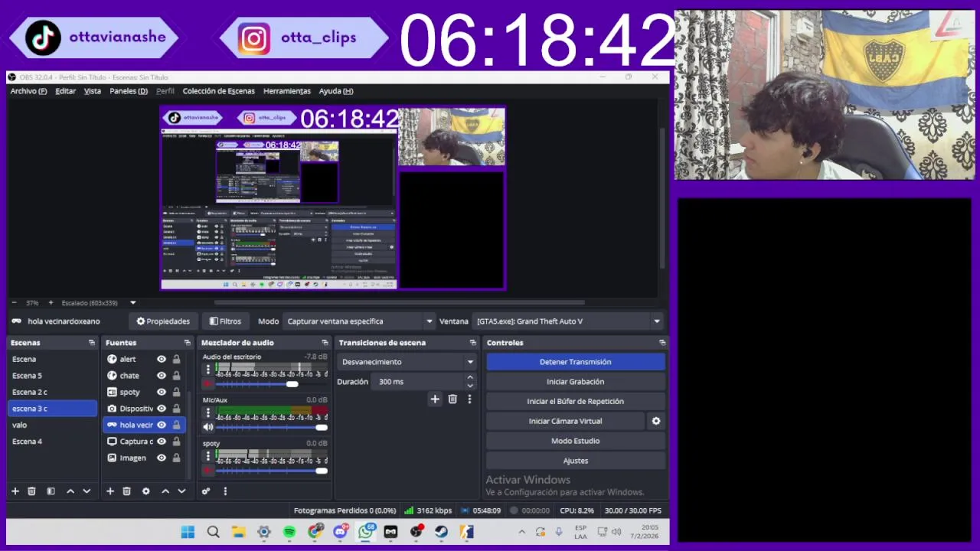Mute the Mic/Aux speaker icon
Screen dimensions: 980x551
click(x=207, y=427)
